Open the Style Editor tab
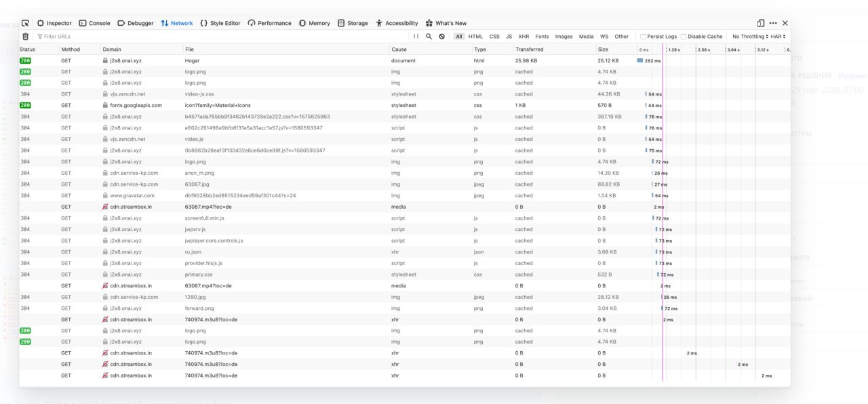868x404 pixels. [220, 23]
